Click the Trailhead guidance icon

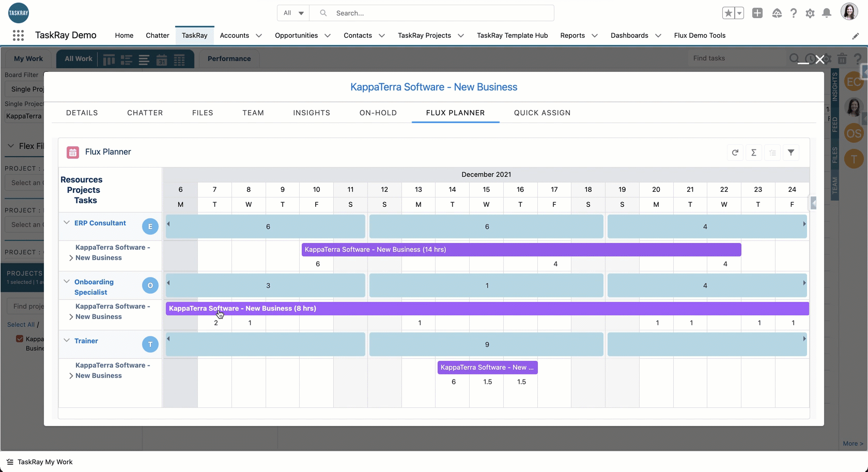(777, 13)
